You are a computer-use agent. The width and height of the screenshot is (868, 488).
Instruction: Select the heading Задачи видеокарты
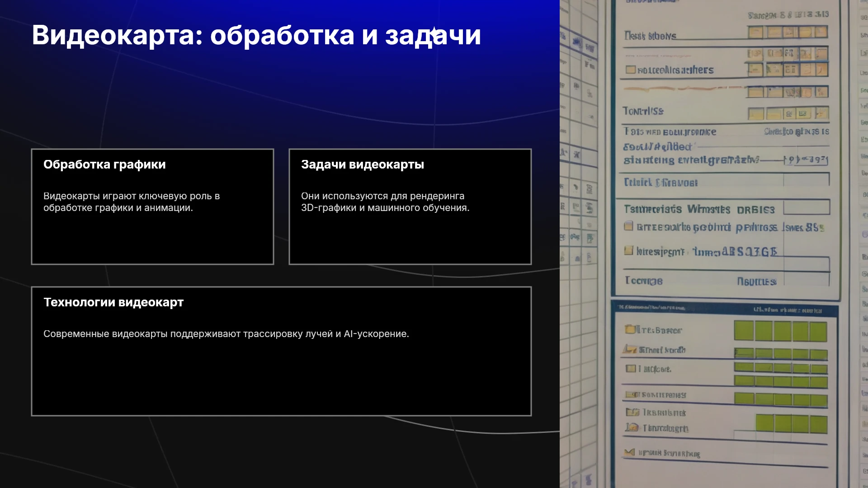tap(363, 164)
